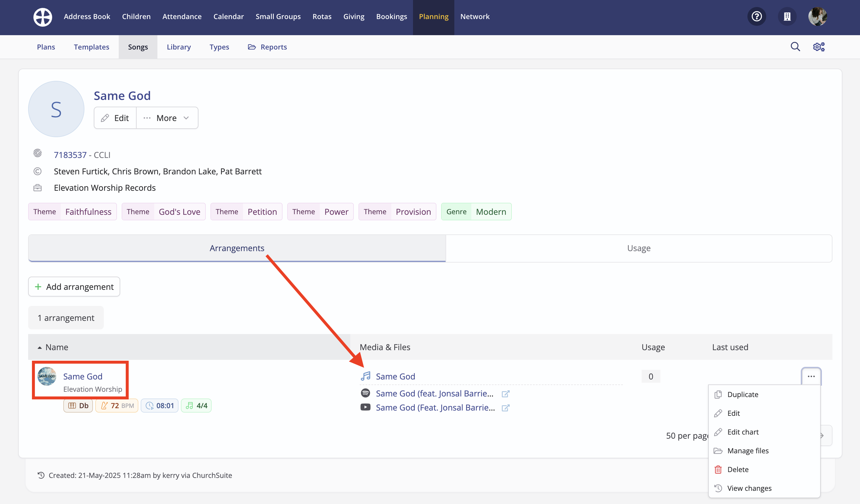860x504 pixels.
Task: Click the Same God album artwork thumbnail
Action: (x=47, y=376)
